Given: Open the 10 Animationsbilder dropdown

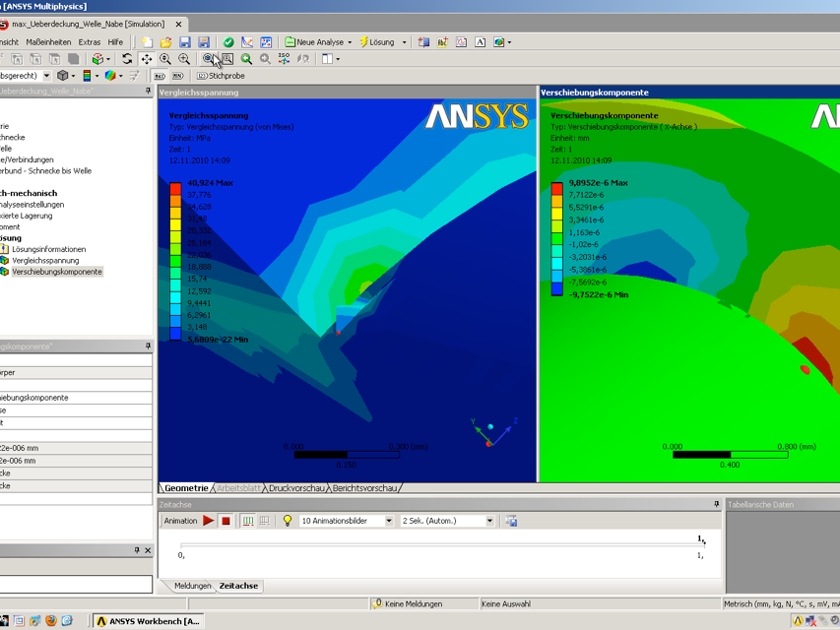Looking at the screenshot, I should click(389, 521).
